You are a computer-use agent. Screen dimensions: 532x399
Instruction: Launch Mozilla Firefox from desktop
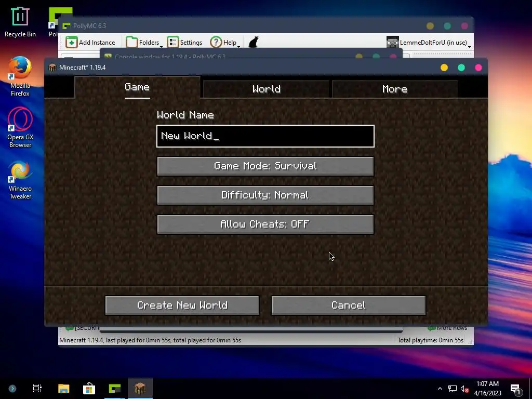(20, 76)
